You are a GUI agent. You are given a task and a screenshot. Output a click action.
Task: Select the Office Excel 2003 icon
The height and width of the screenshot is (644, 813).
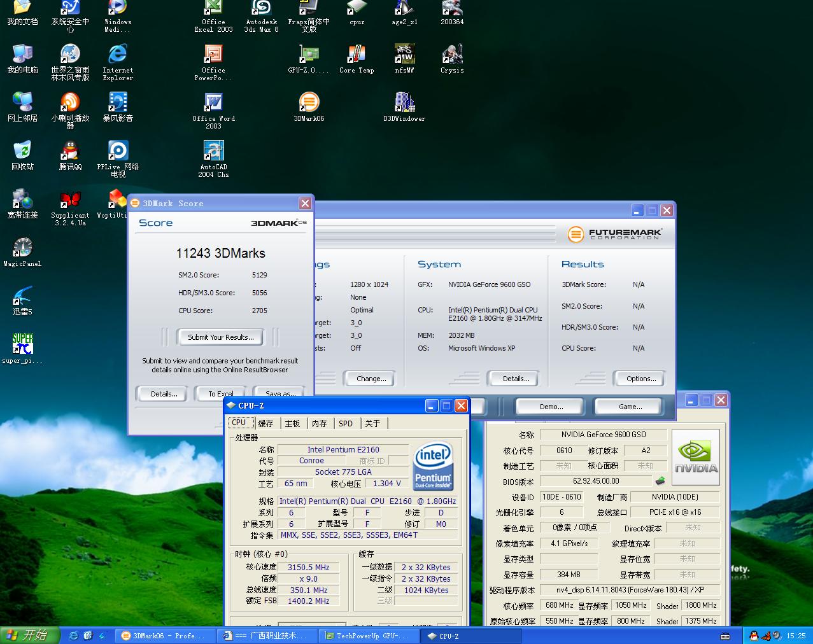(213, 16)
